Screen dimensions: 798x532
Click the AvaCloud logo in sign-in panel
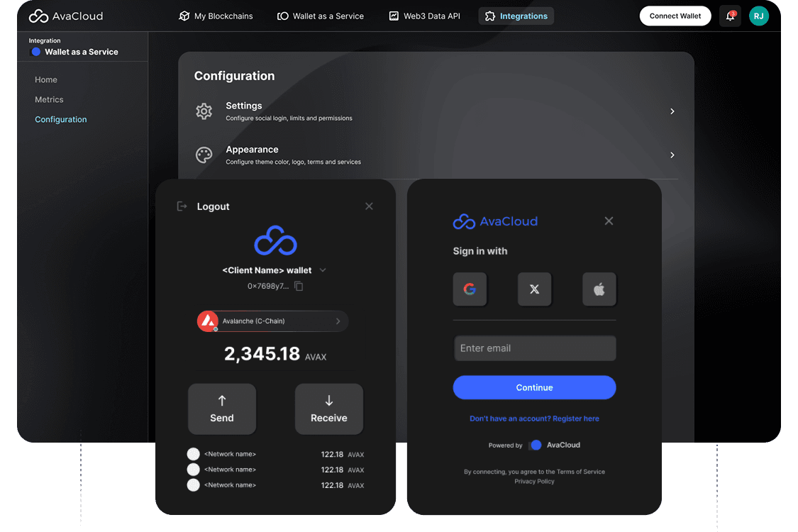pos(495,221)
